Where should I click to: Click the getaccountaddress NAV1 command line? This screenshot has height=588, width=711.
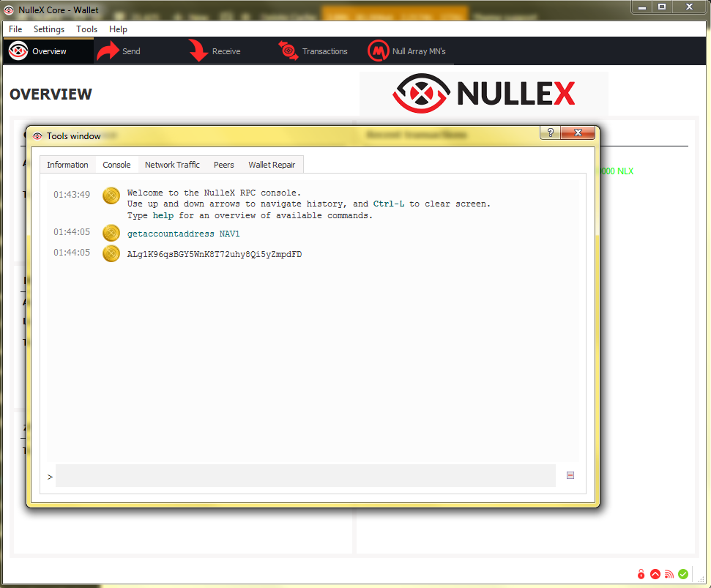click(x=183, y=234)
